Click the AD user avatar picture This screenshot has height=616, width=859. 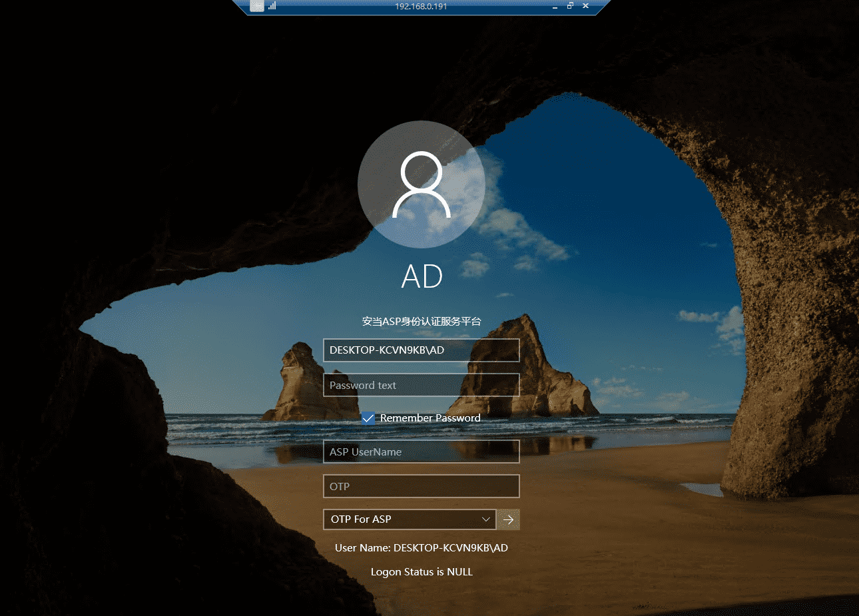422,184
